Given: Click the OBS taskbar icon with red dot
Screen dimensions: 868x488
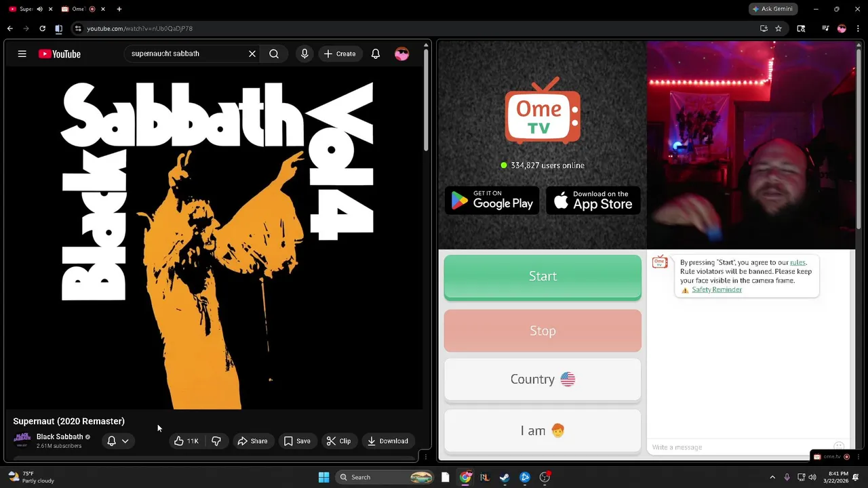Looking at the screenshot, I should 545,477.
